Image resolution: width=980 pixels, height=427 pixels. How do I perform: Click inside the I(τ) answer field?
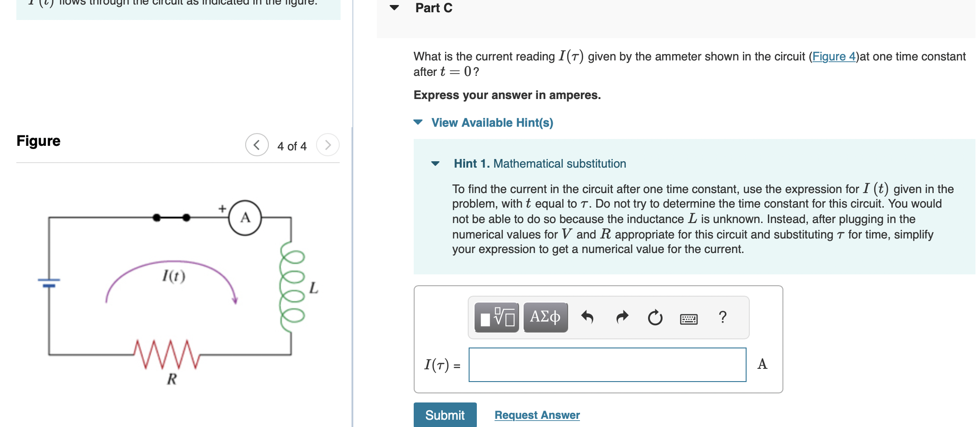pos(608,364)
